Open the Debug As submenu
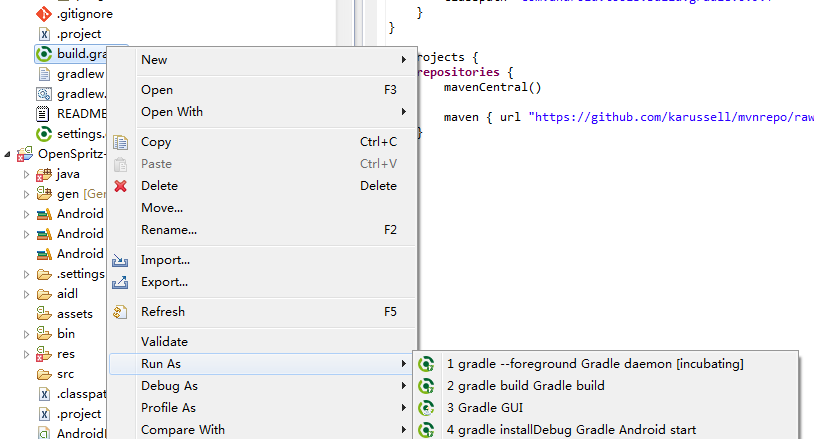The width and height of the screenshot is (814, 439). tap(169, 386)
